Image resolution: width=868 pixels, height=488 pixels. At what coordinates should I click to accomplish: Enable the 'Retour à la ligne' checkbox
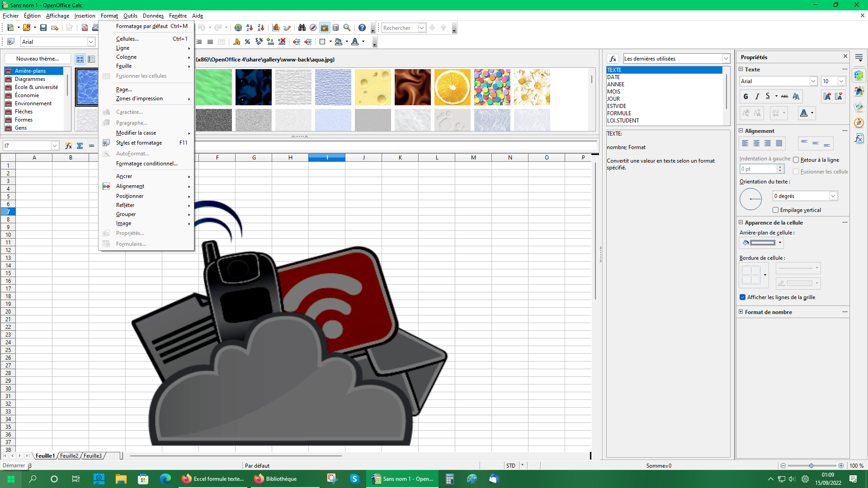tap(796, 160)
